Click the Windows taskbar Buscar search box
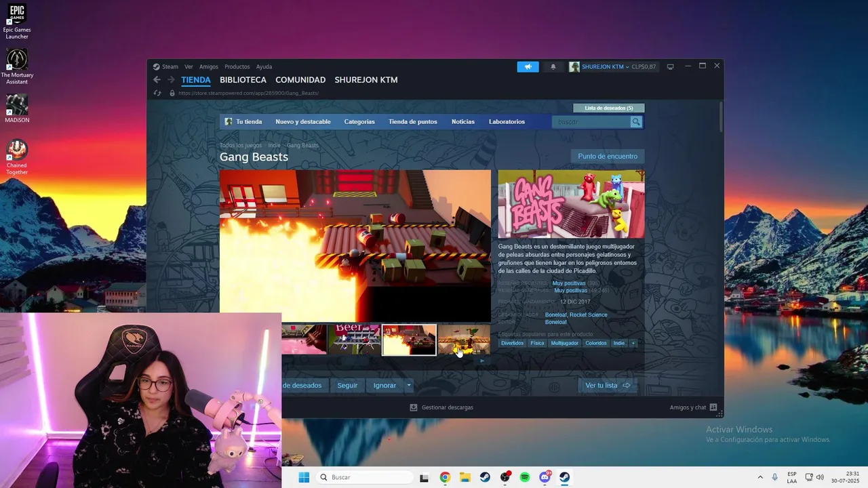Image resolution: width=868 pixels, height=488 pixels. (x=363, y=477)
